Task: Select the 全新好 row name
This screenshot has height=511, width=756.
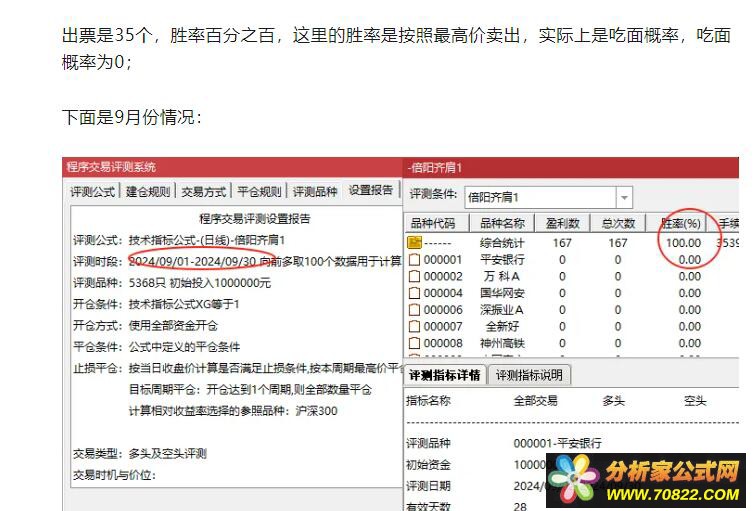Action: coord(502,326)
